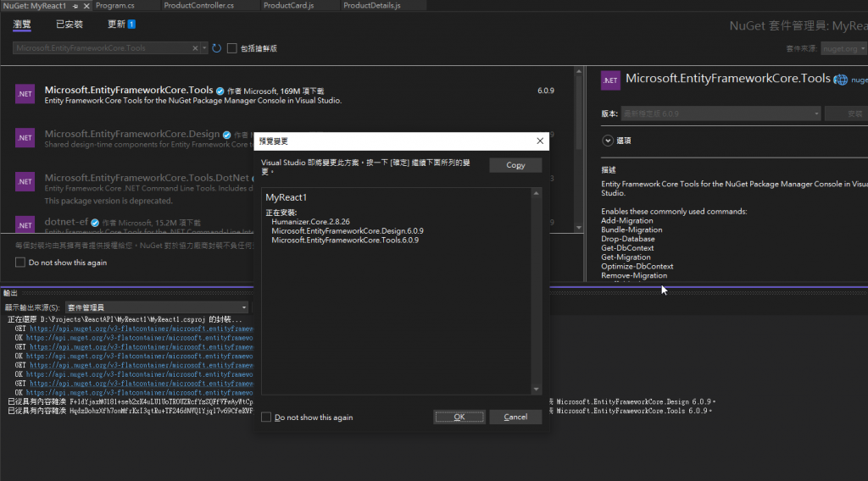Expand the Options section chevron
Screen dimensions: 868x481
(x=607, y=141)
